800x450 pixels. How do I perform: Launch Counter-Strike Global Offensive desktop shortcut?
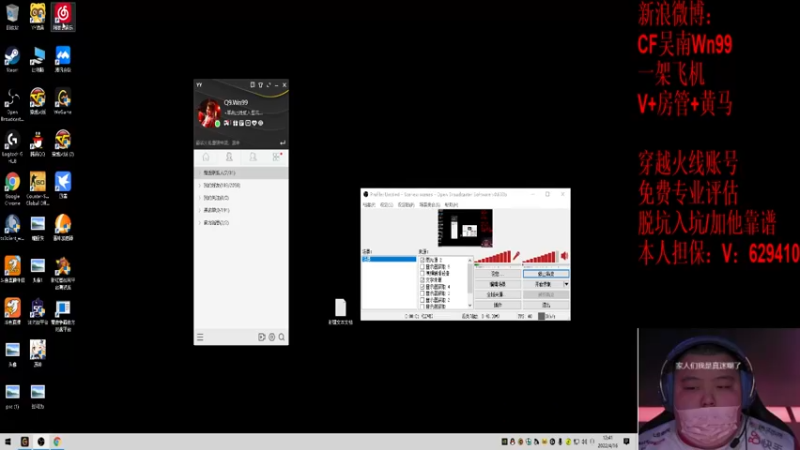point(37,189)
